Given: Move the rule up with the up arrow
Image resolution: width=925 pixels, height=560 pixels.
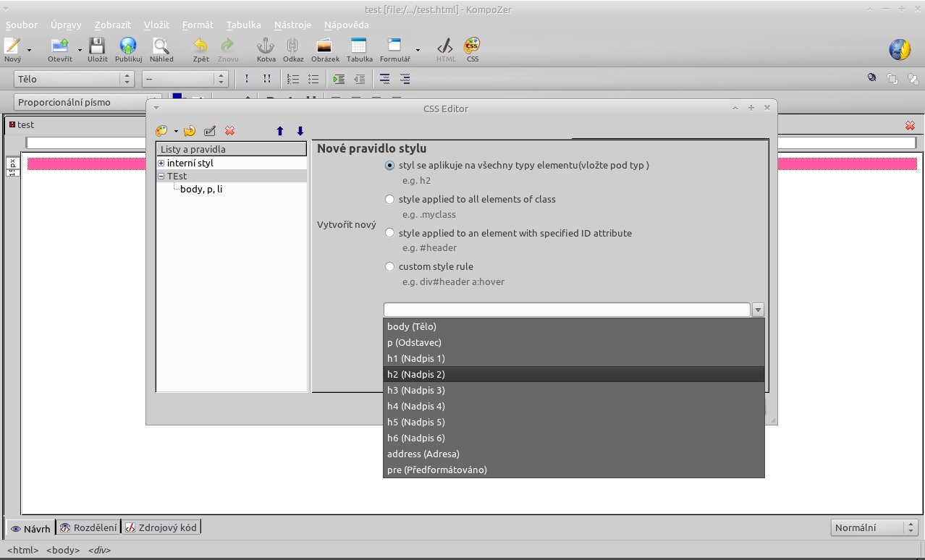Looking at the screenshot, I should tap(280, 131).
